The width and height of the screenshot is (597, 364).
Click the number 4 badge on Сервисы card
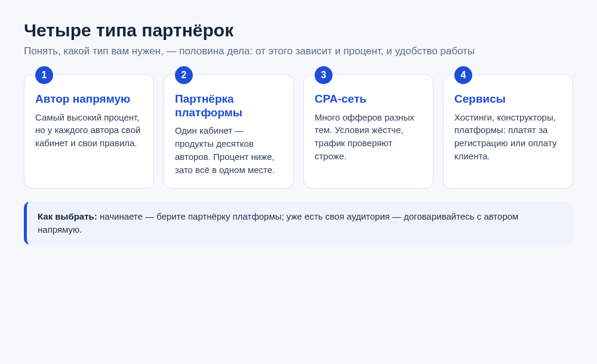pyautogui.click(x=463, y=75)
